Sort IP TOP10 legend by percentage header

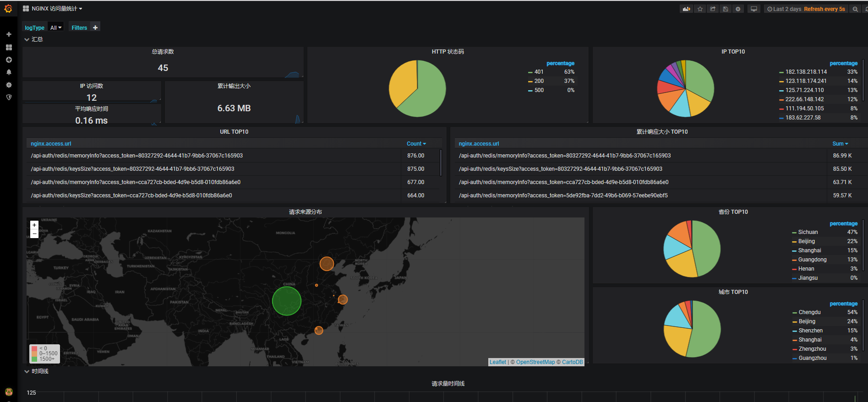(x=843, y=64)
